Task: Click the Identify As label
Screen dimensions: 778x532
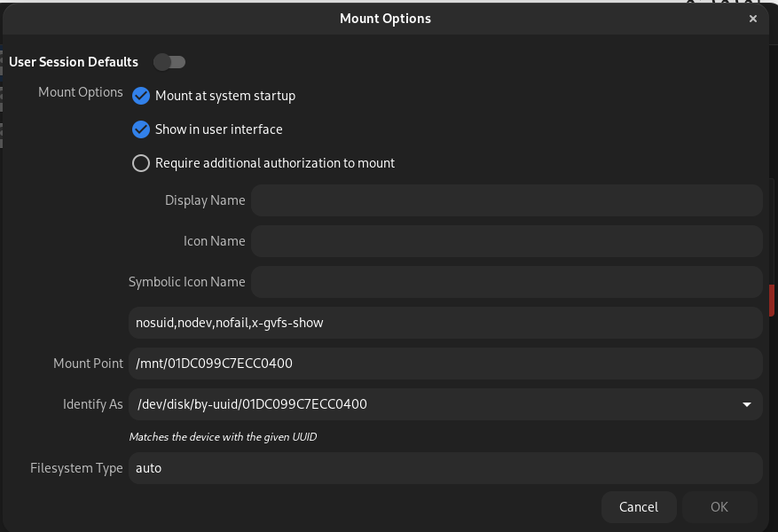Action: pos(93,404)
